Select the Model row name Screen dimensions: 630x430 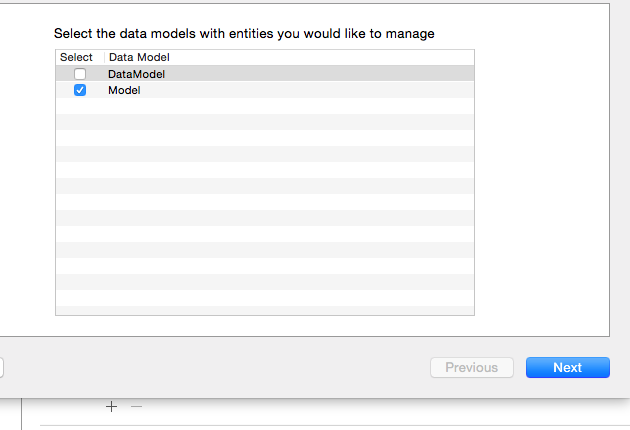[x=124, y=90]
